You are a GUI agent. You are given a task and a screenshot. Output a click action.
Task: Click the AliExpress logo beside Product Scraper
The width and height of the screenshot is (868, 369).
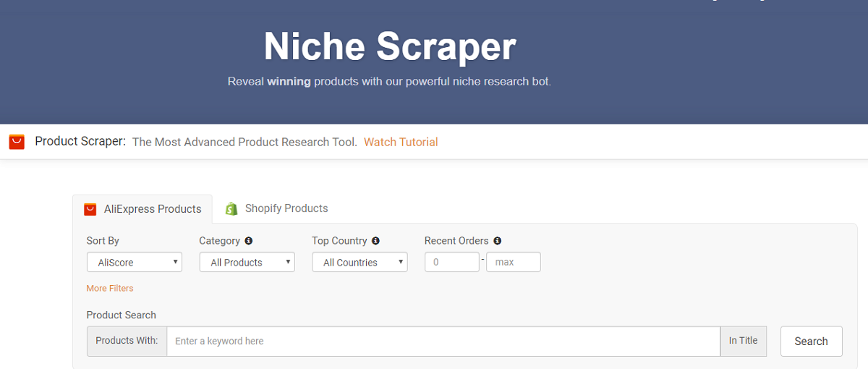(17, 142)
